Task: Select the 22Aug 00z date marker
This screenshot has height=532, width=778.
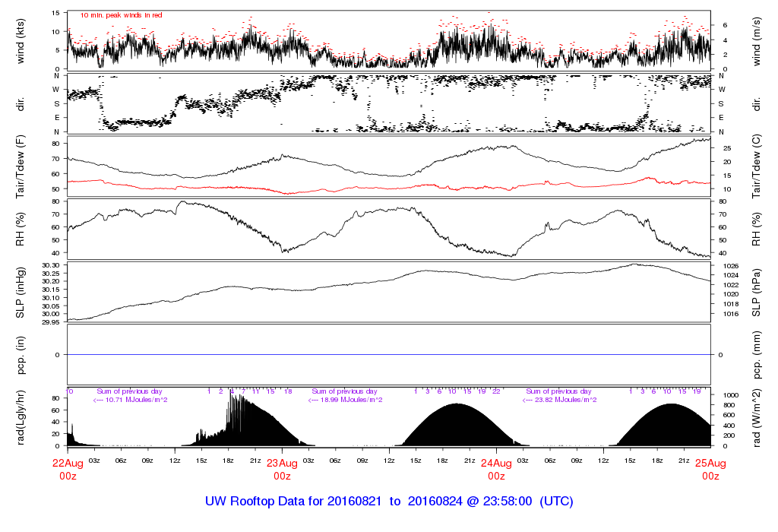Action: click(x=68, y=469)
